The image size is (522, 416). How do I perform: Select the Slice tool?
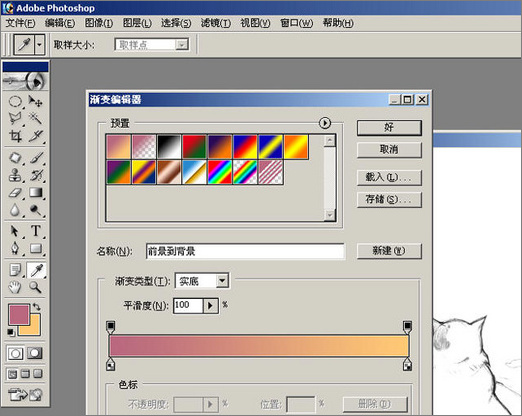[x=35, y=136]
